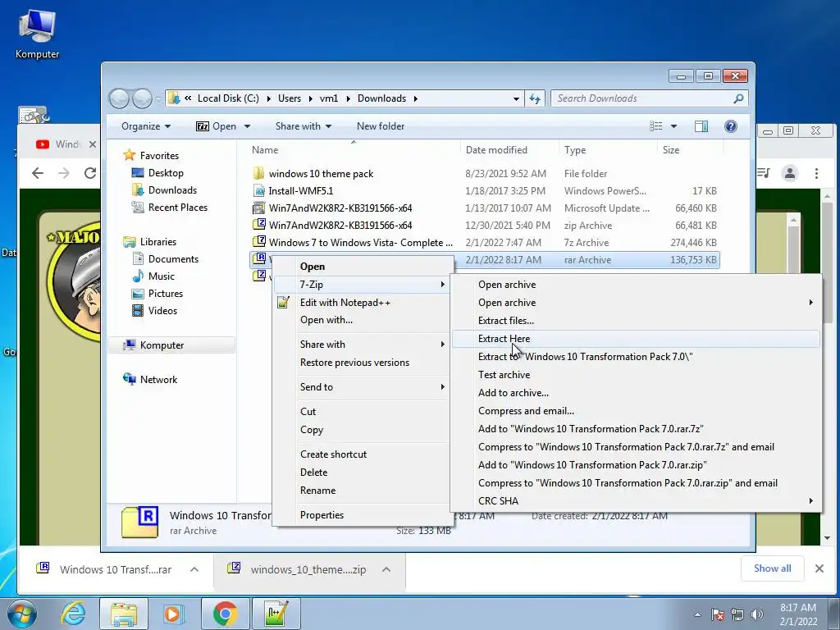840x630 pixels.
Task: Select Komputer in navigation pane
Action: point(171,345)
